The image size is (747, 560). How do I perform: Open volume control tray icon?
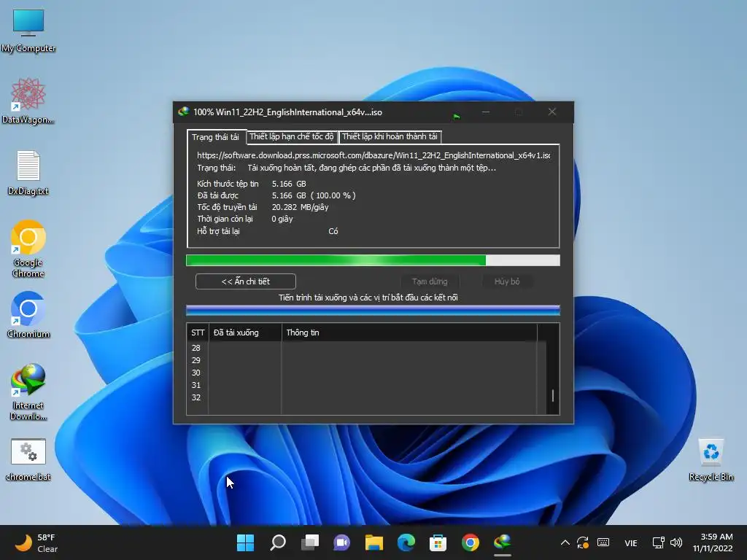pyautogui.click(x=676, y=542)
